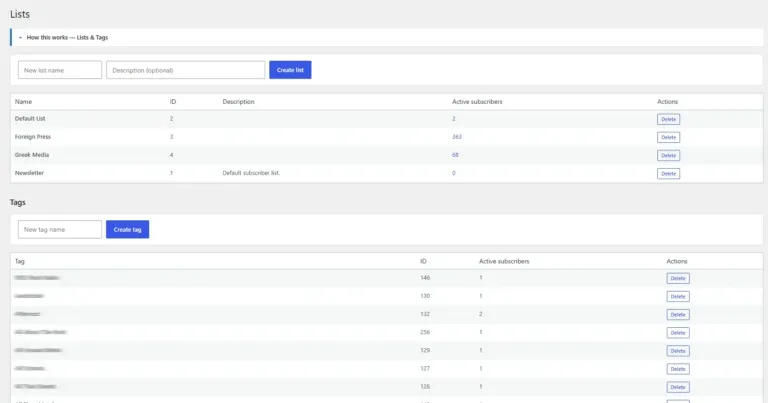Click the Tags section heading
The width and height of the screenshot is (768, 403).
click(18, 202)
